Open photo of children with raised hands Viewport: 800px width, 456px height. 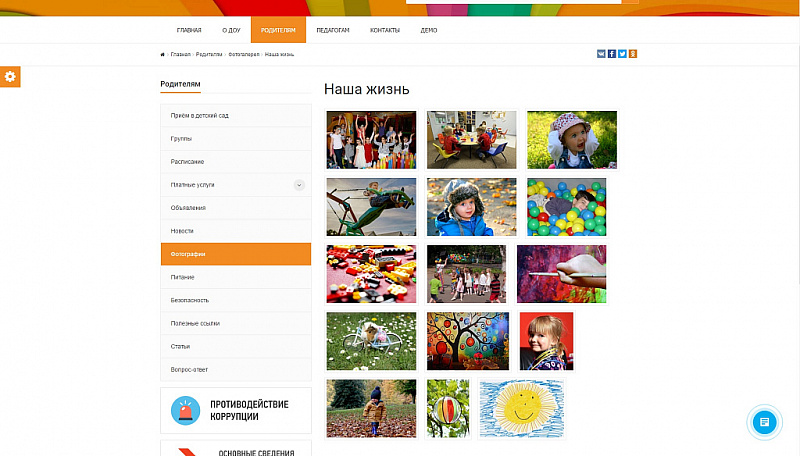(x=371, y=140)
